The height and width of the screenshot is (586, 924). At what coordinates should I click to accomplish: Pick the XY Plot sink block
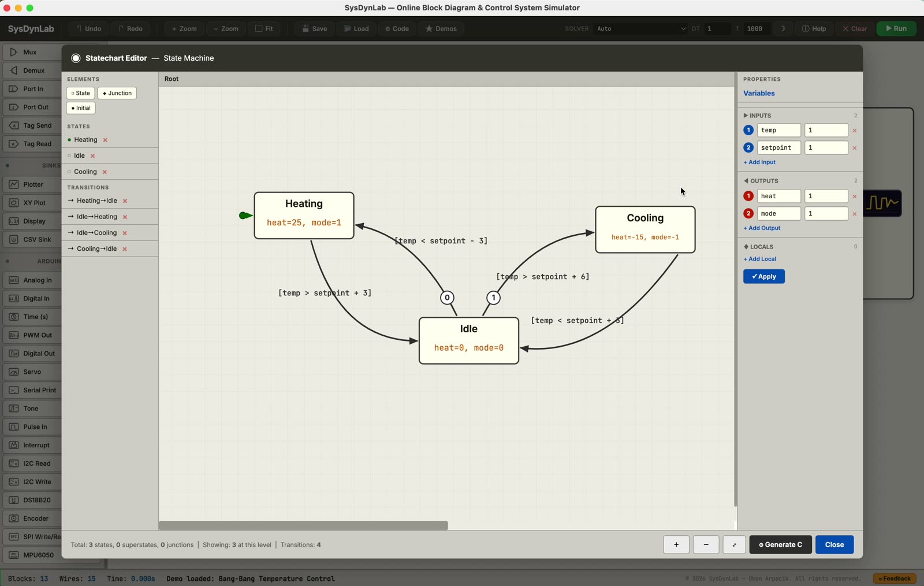pyautogui.click(x=33, y=203)
